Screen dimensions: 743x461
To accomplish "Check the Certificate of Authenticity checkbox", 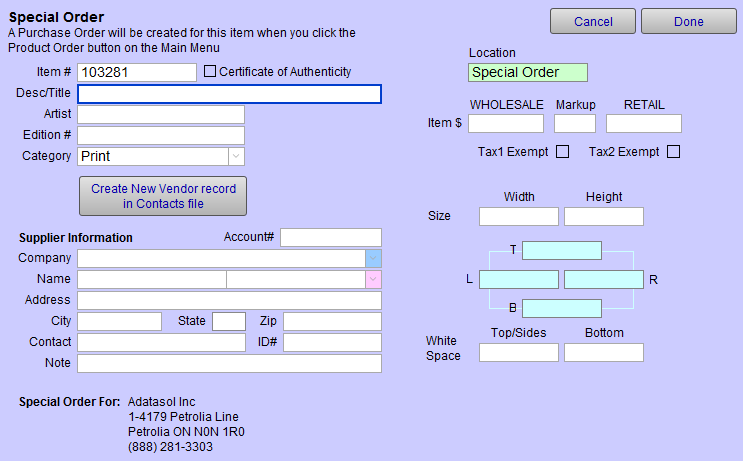I will point(210,72).
